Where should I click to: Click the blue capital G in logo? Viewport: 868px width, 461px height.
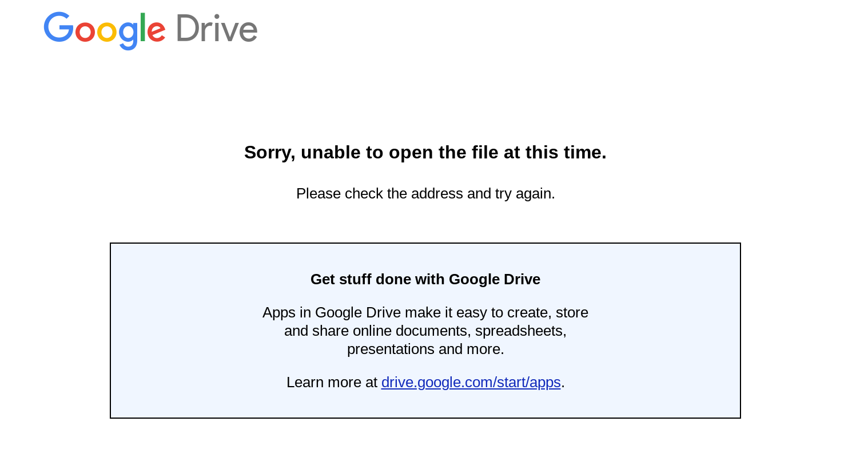click(59, 27)
